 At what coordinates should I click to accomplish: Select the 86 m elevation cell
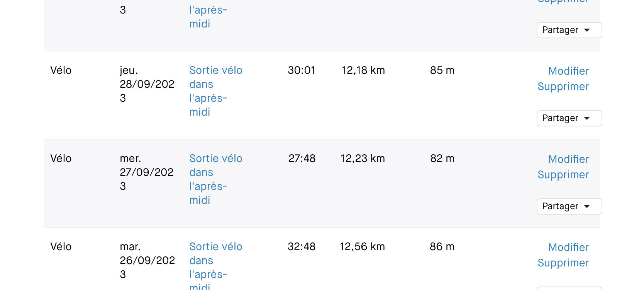442,247
